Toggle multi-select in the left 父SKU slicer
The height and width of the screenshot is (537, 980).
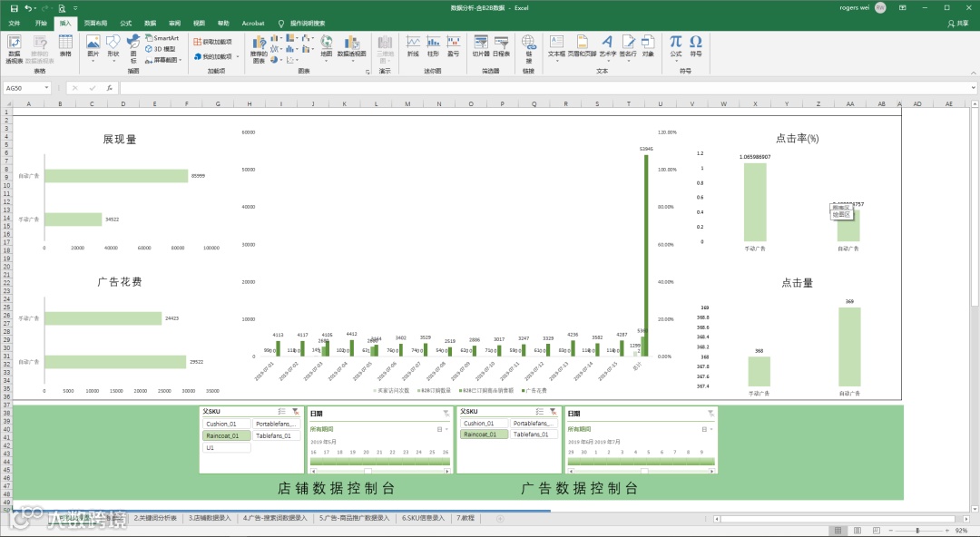point(282,411)
